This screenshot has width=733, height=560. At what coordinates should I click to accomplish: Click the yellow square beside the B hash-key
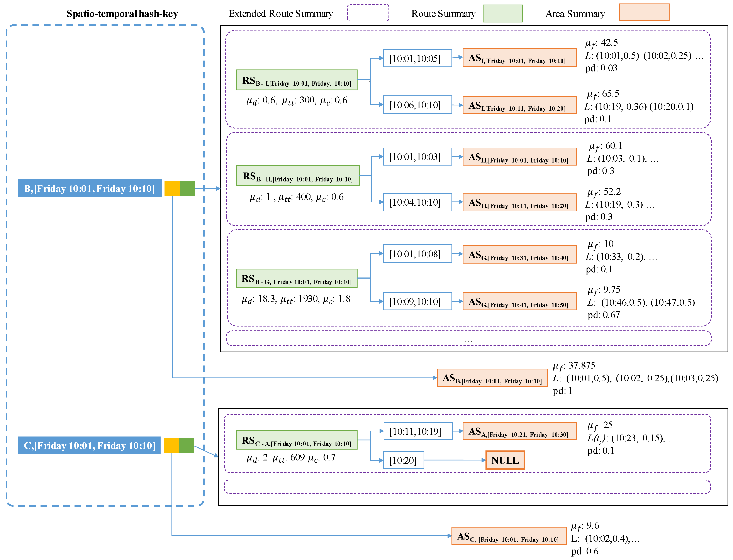point(172,188)
